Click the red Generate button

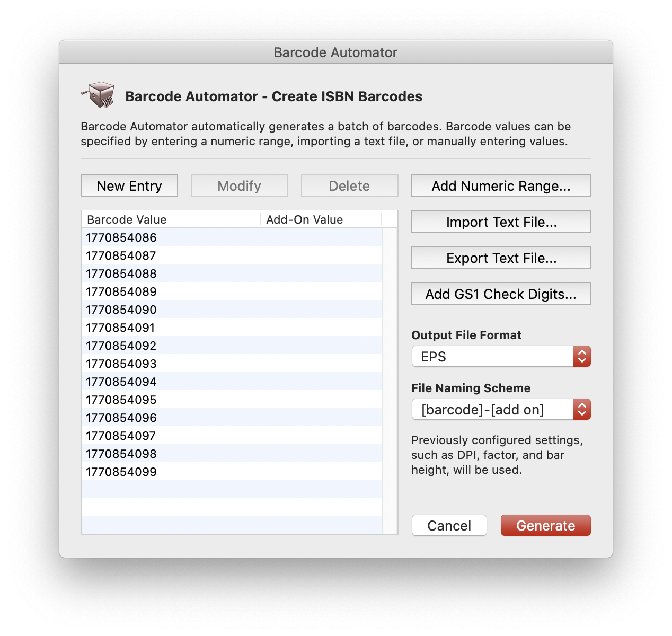(x=546, y=526)
